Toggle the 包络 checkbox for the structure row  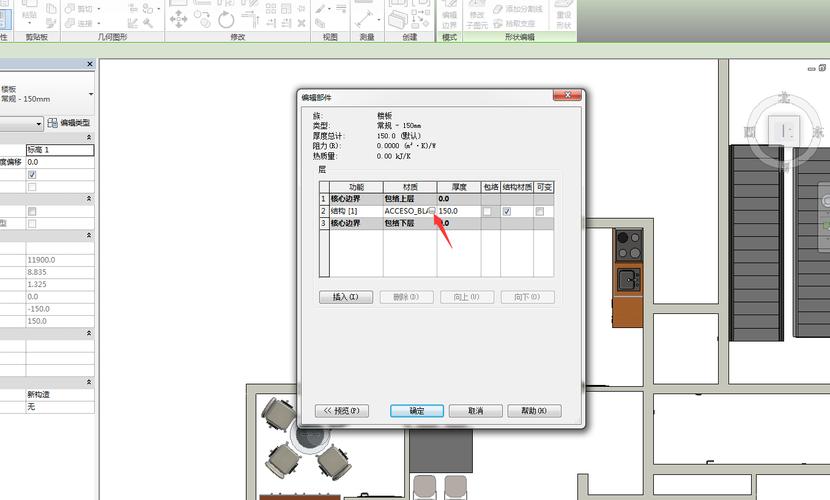(488, 212)
